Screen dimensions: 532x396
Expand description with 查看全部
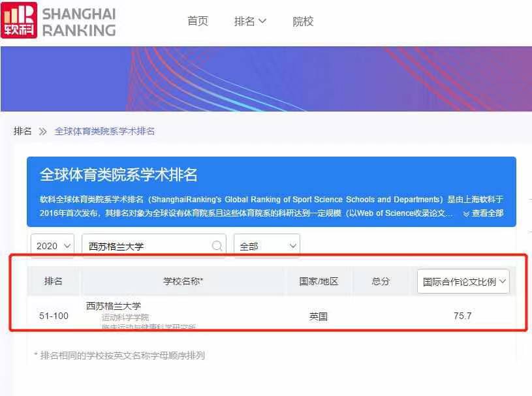pos(483,213)
